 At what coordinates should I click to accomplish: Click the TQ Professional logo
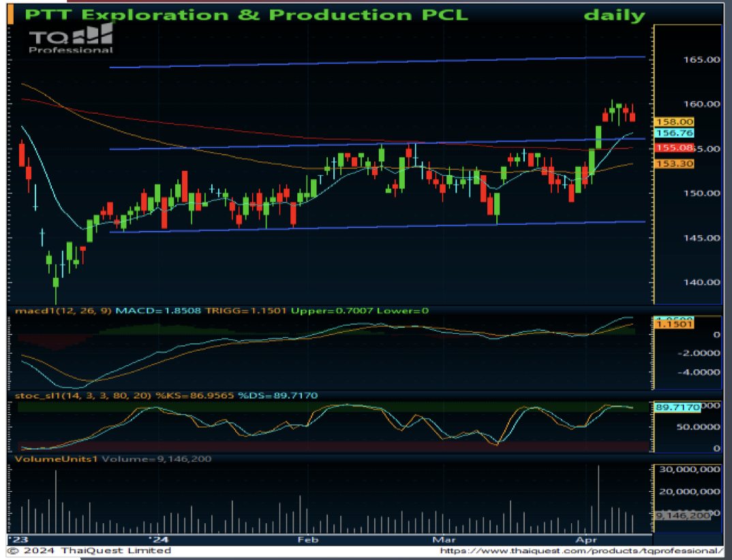[70, 38]
